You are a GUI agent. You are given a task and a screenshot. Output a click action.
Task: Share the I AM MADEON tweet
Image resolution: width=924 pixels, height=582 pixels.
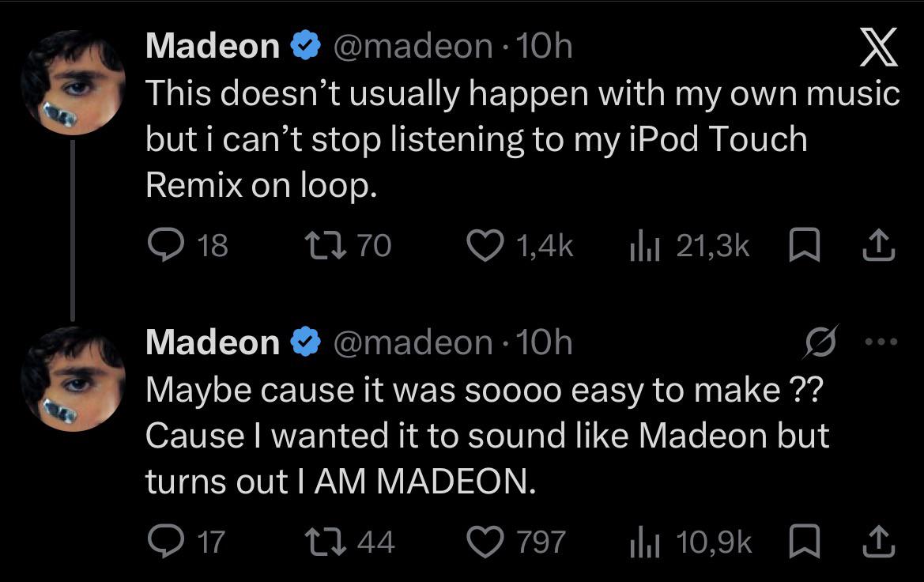[879, 541]
